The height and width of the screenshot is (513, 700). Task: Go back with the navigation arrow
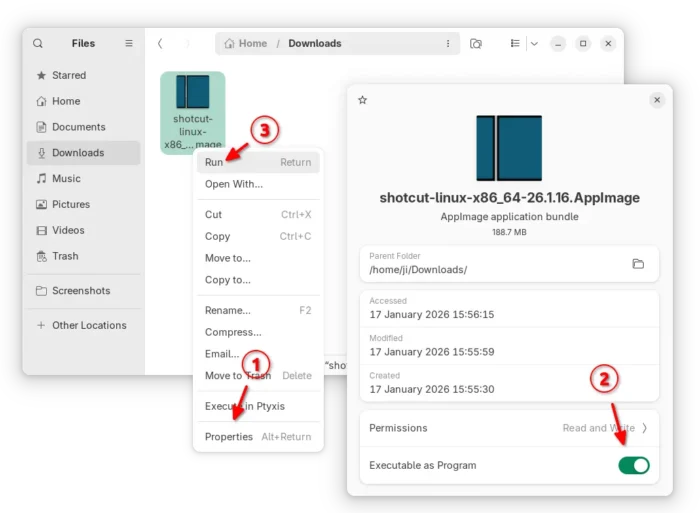coord(160,44)
